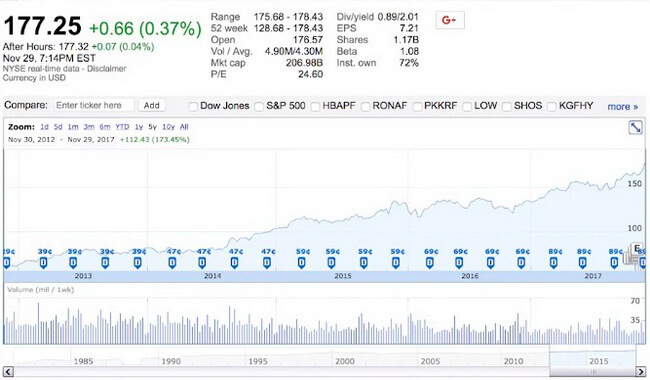
Task: Click the Nov 30, 2012 start date text
Action: coord(32,140)
